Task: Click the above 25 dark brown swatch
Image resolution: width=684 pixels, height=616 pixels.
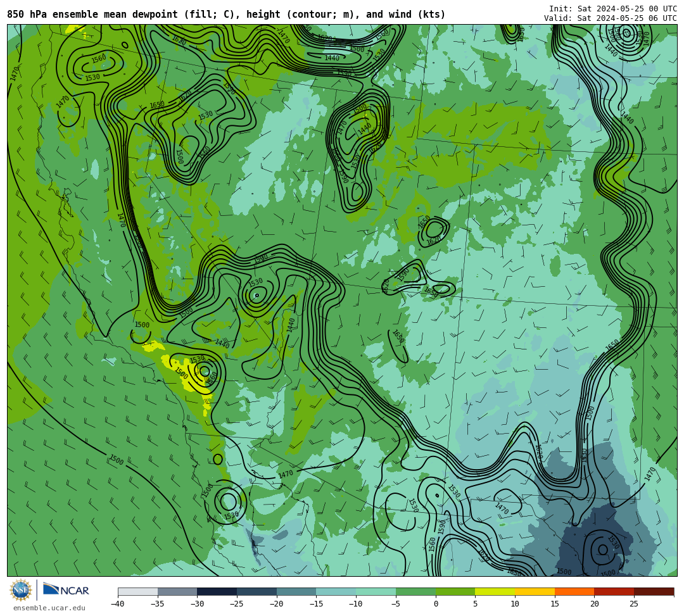Action: [654, 591]
